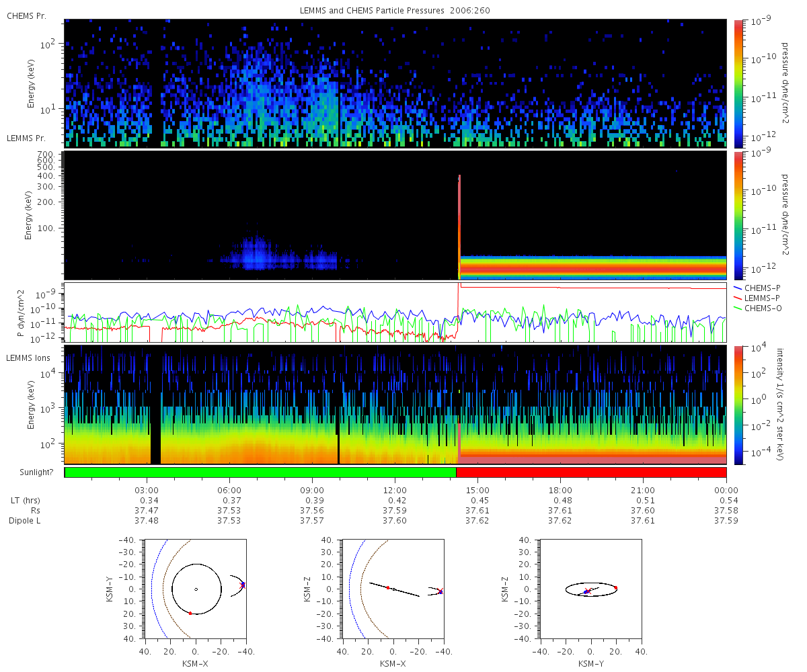This screenshot has height=672, width=807.
Task: Select the red segment of the Sunlight bar
Action: pyautogui.click(x=591, y=472)
